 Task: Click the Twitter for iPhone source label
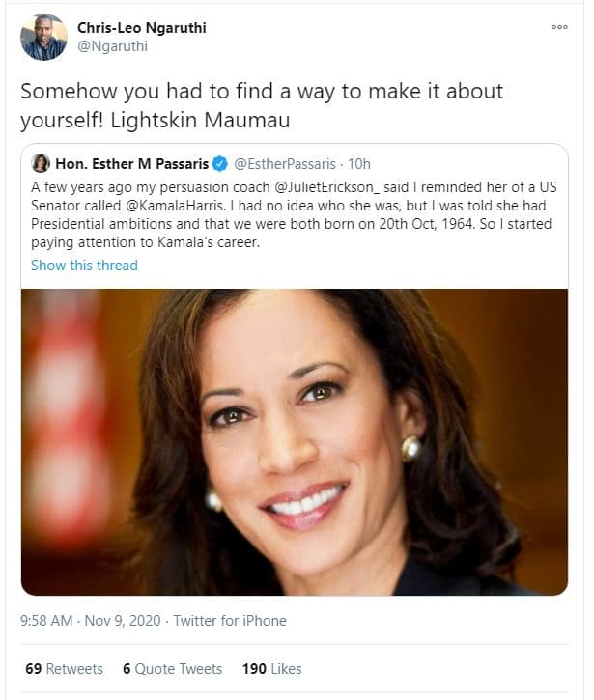(x=230, y=621)
